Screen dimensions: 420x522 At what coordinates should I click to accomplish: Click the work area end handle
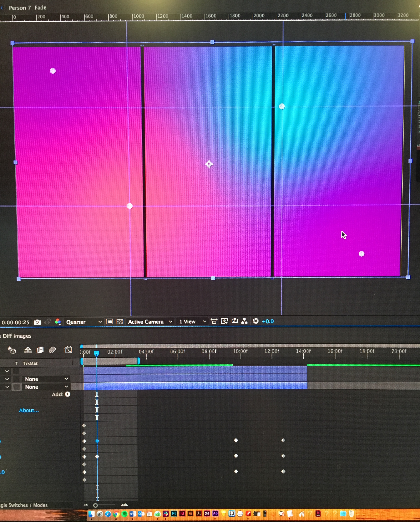point(139,361)
